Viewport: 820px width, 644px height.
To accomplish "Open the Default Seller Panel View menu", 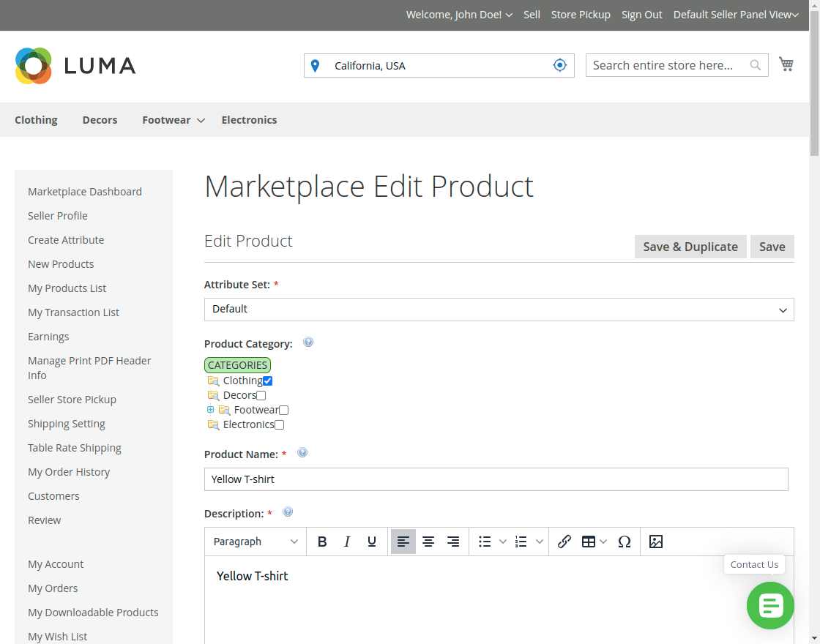I will point(735,15).
